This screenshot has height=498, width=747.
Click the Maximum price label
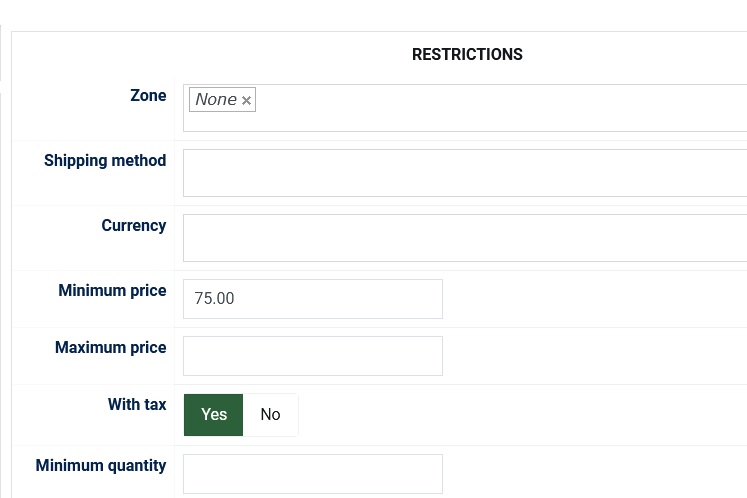click(x=110, y=348)
